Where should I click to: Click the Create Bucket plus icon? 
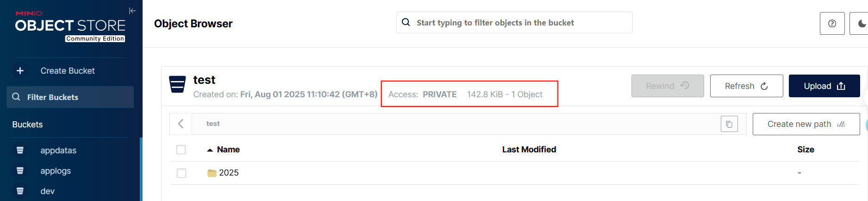point(20,70)
